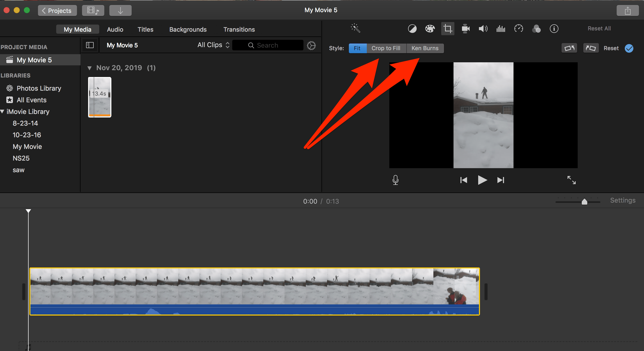Open the video stabilization camera tool
The height and width of the screenshot is (351, 644).
point(466,29)
